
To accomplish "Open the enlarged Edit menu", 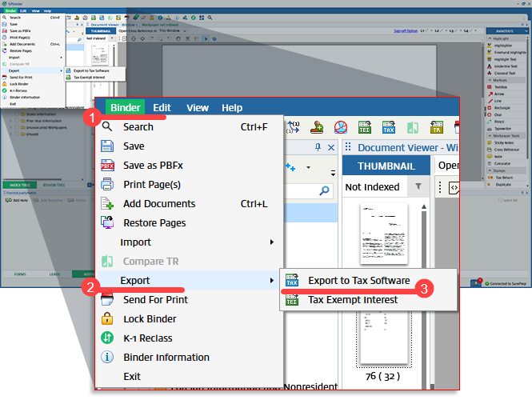I will click(x=162, y=107).
